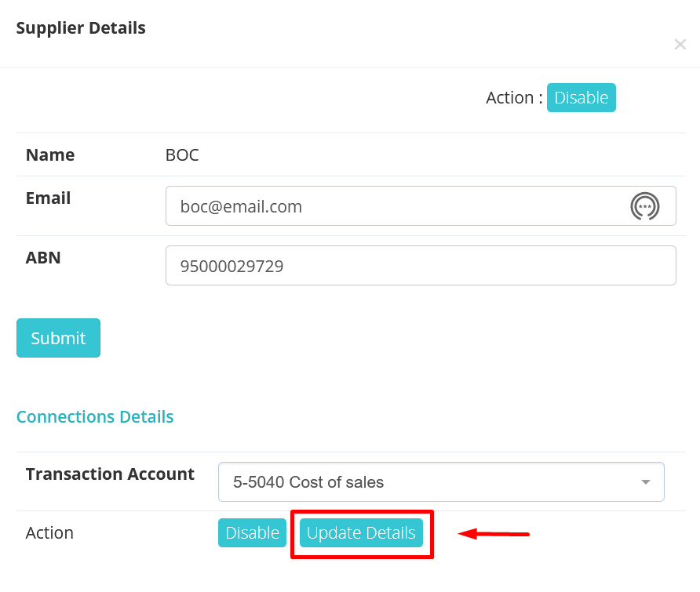Disable the connection under Connections Details
This screenshot has height=592, width=700.
tap(252, 533)
